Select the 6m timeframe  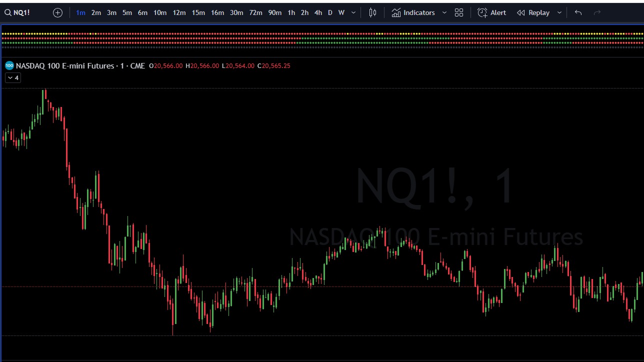(x=142, y=12)
